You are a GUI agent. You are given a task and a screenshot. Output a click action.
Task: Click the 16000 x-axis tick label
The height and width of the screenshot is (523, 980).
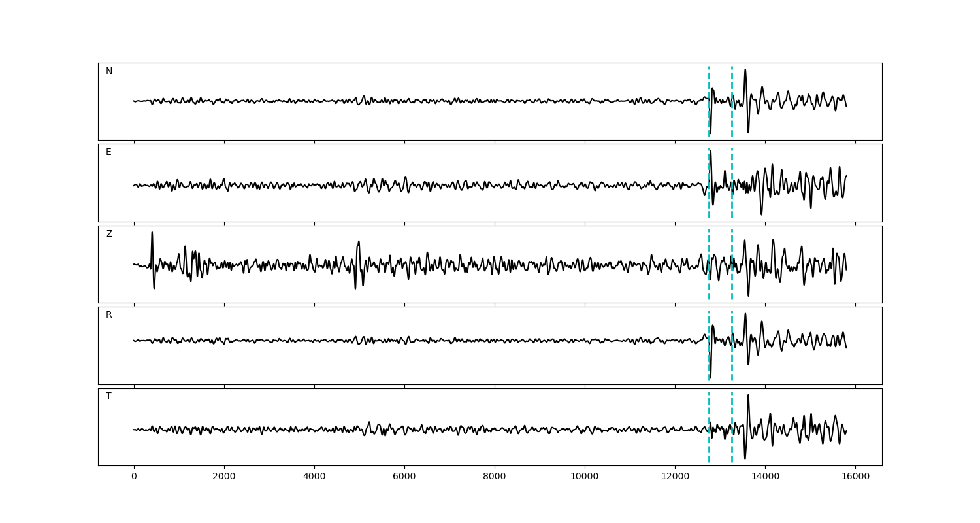coord(855,477)
